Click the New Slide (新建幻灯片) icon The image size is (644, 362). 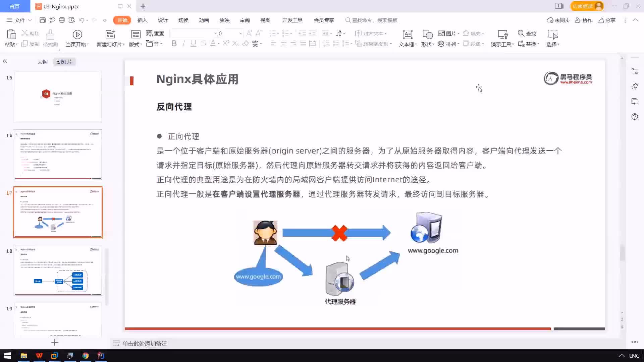tap(110, 34)
